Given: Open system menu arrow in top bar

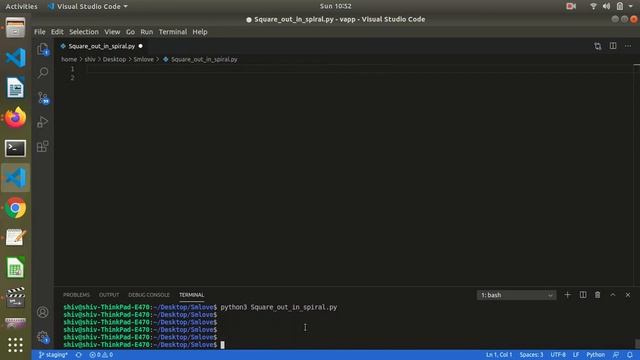Looking at the screenshot, I should pos(631,6).
